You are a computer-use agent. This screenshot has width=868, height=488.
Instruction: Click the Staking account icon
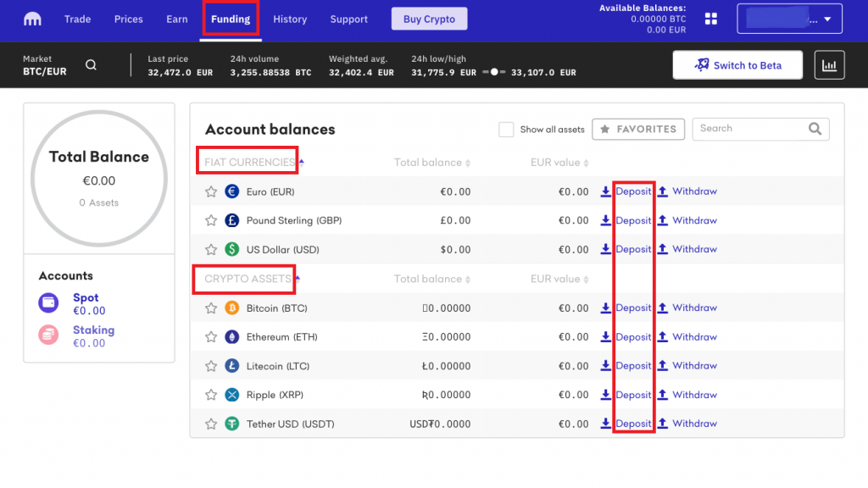49,335
